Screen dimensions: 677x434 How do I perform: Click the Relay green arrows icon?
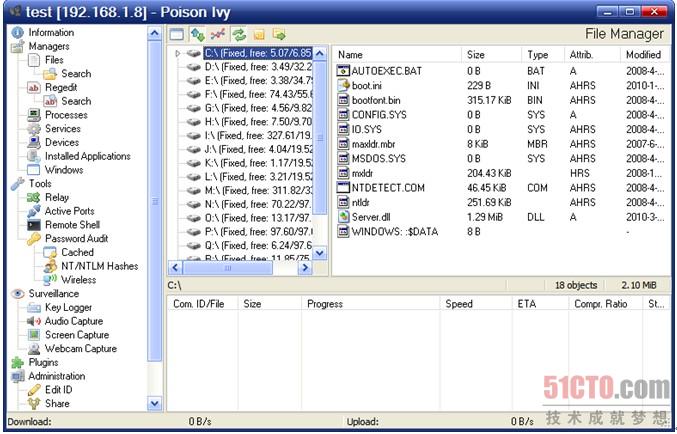(34, 198)
